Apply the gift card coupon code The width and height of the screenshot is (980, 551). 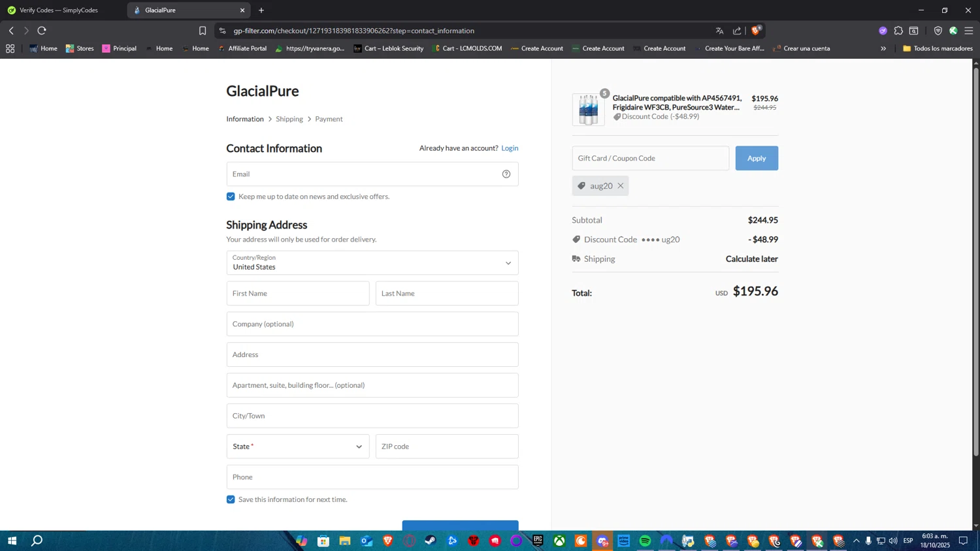click(x=757, y=158)
